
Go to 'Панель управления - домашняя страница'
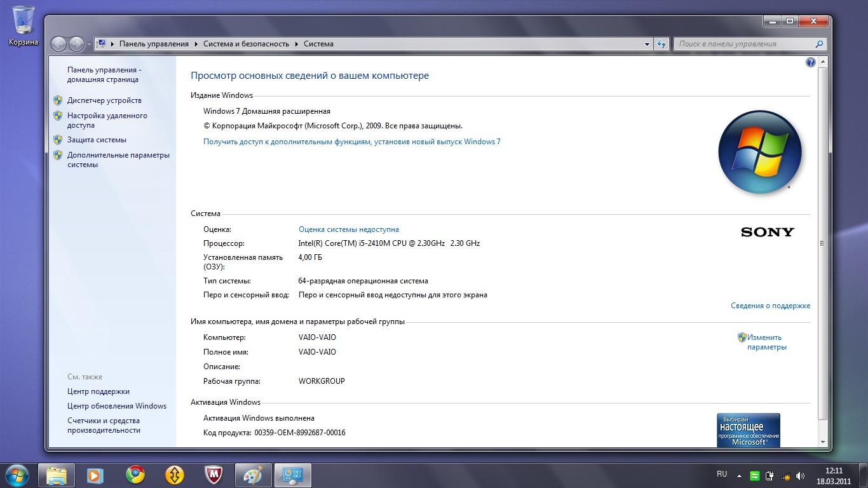click(x=104, y=75)
